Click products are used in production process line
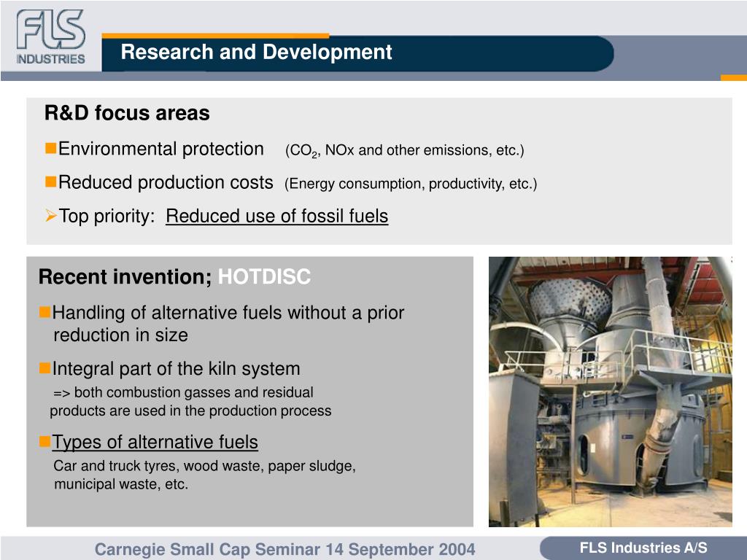Viewport: 747px width, 560px height. 190,411
